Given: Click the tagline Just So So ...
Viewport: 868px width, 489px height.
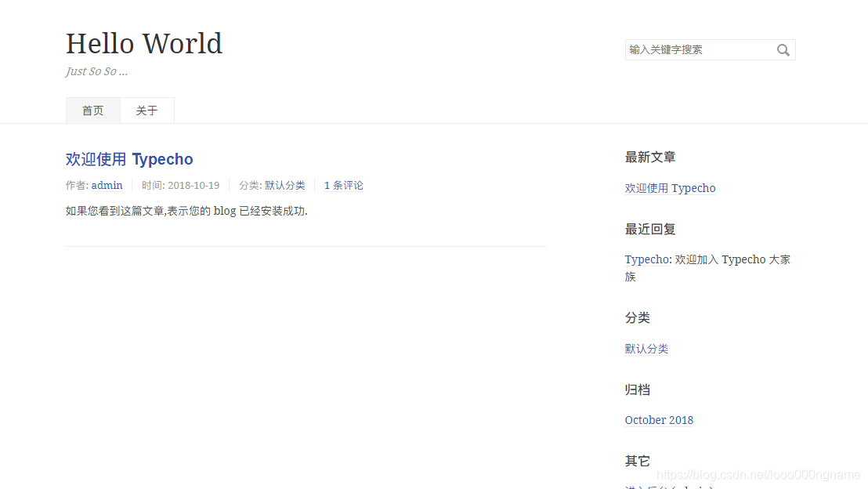Looking at the screenshot, I should [96, 71].
